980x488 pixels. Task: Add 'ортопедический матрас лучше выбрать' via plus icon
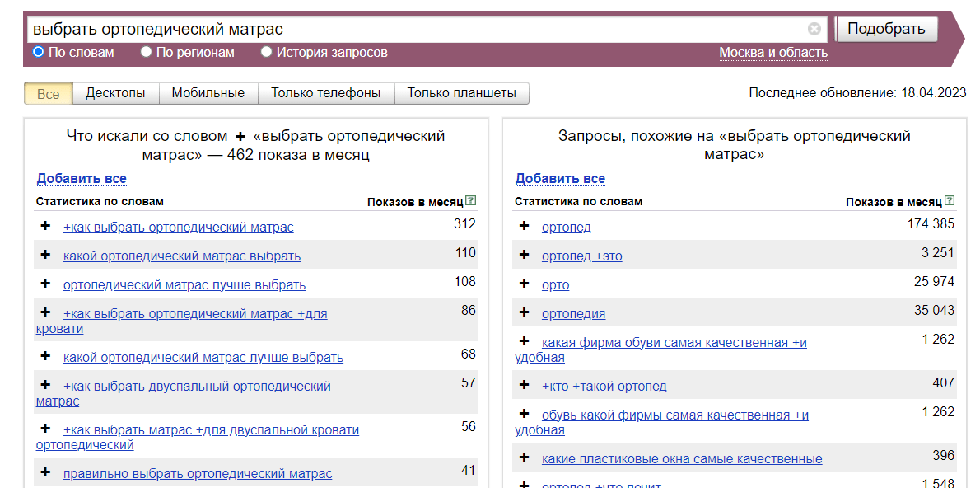pyautogui.click(x=45, y=284)
